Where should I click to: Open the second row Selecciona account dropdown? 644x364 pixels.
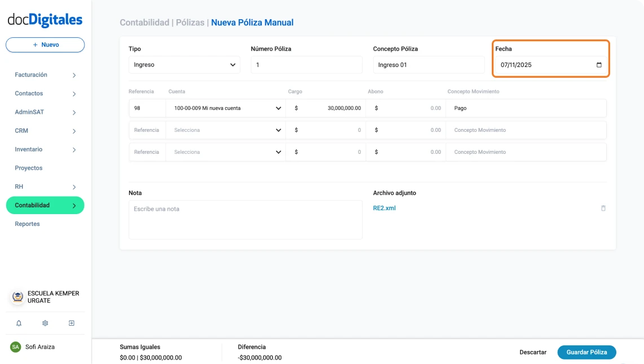[226, 130]
